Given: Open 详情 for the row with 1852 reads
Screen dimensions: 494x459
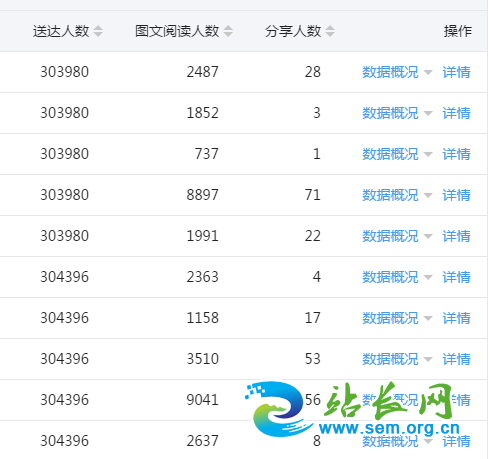Looking at the screenshot, I should [x=456, y=113].
